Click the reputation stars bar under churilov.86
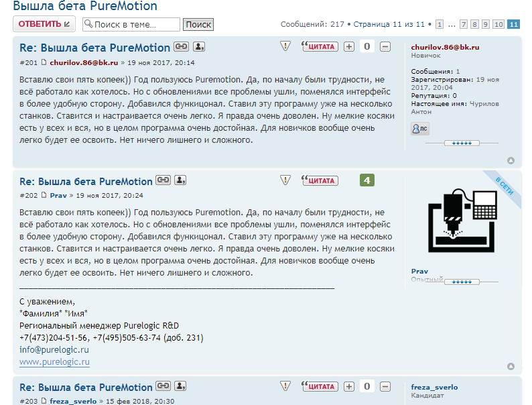Image resolution: width=532 pixels, height=405 pixels. point(462,143)
